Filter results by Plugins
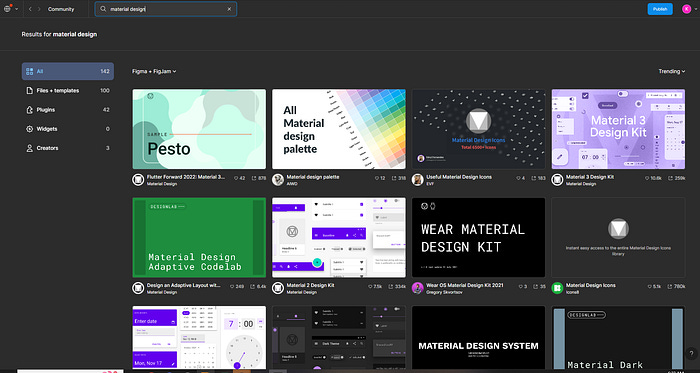The height and width of the screenshot is (373, 700). tap(68, 110)
